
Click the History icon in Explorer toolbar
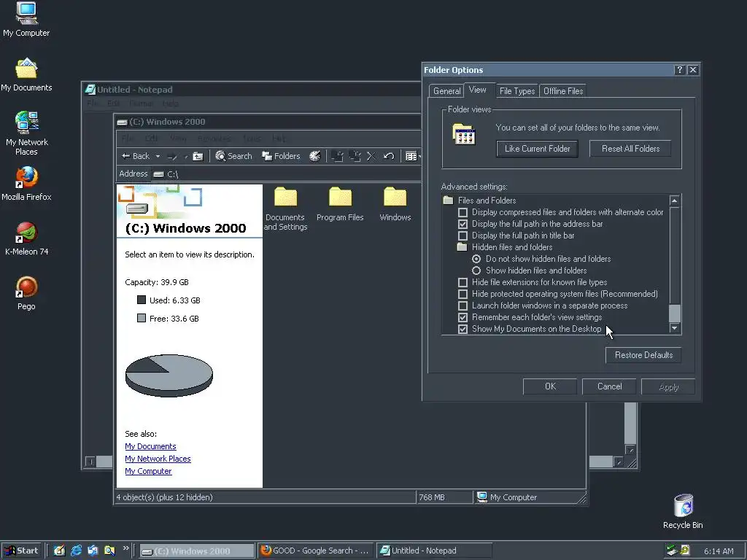315,156
